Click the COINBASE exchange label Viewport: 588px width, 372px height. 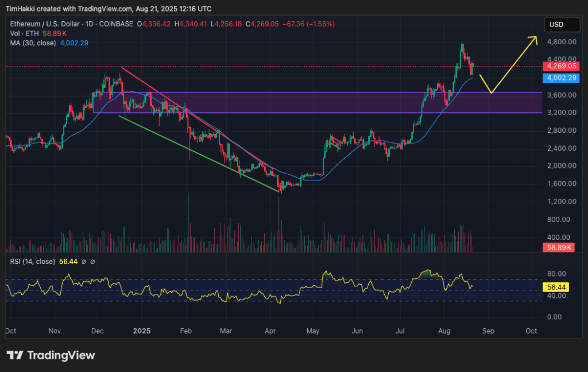coord(118,25)
